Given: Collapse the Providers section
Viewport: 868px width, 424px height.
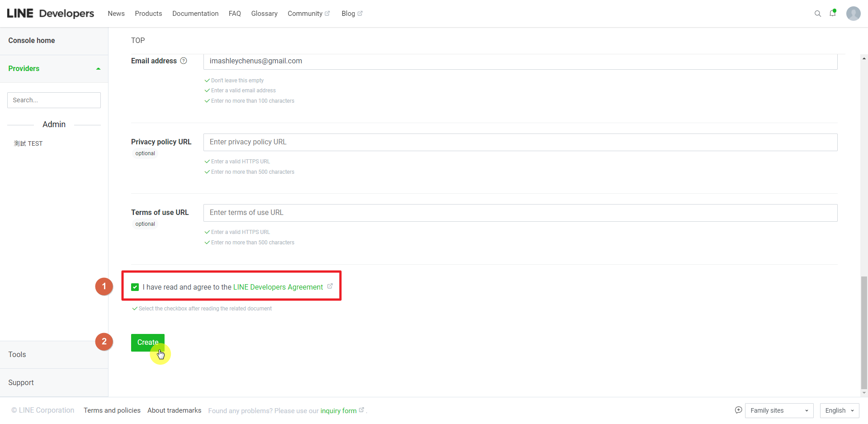Looking at the screenshot, I should pyautogui.click(x=98, y=69).
